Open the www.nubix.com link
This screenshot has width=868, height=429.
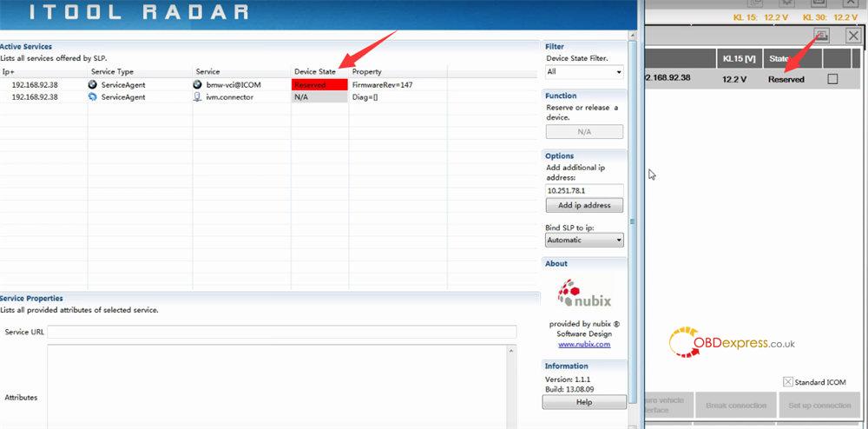point(584,344)
